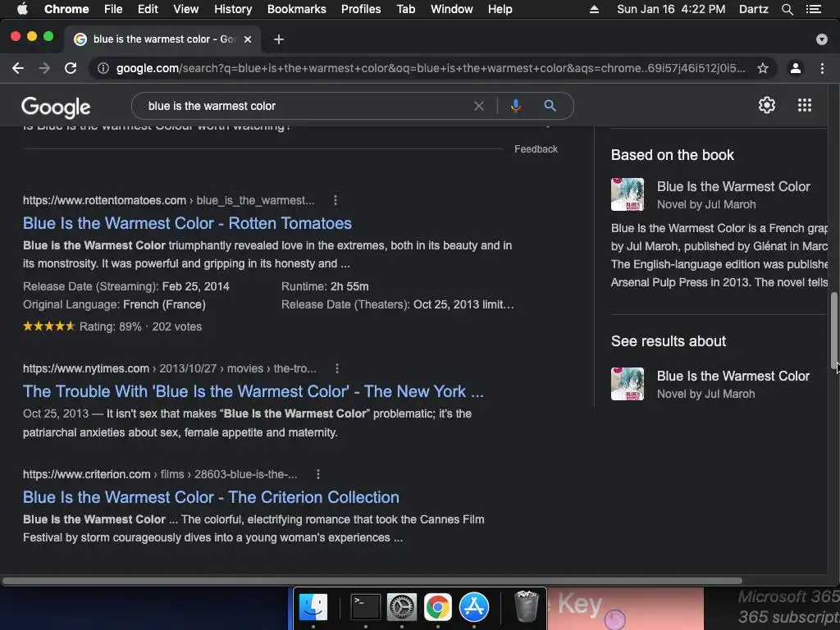Open the History menu
The width and height of the screenshot is (840, 630).
(x=233, y=9)
